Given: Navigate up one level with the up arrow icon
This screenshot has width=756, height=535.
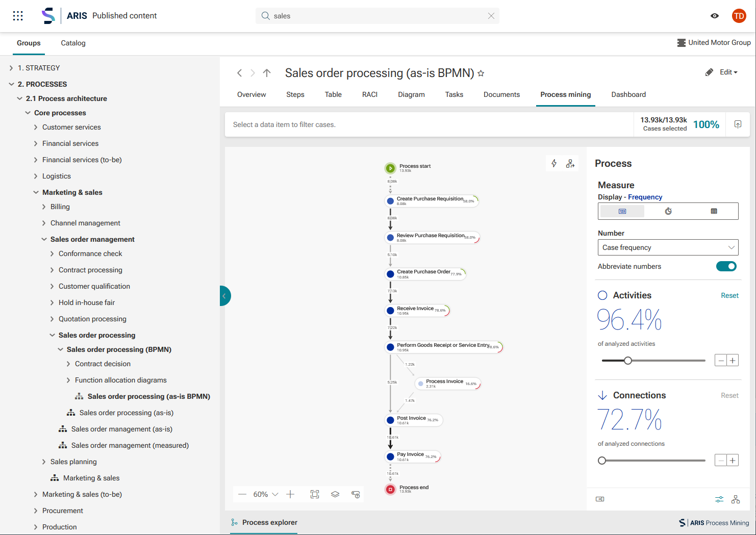Looking at the screenshot, I should [267, 73].
